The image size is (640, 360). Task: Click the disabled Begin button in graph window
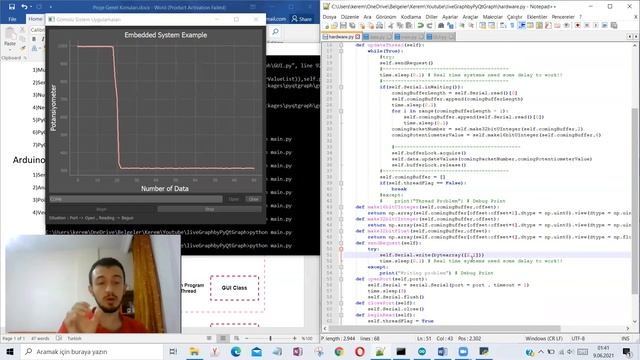[101, 209]
